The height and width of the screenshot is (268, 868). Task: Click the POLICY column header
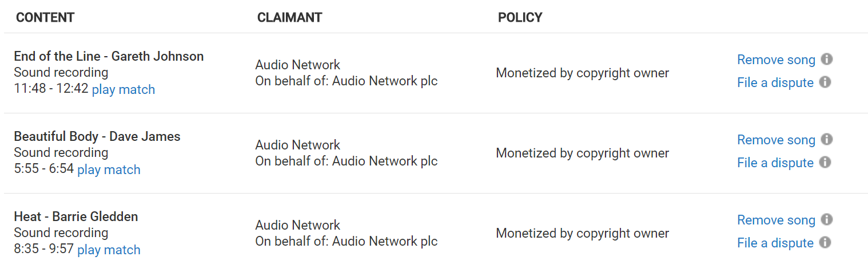[520, 17]
